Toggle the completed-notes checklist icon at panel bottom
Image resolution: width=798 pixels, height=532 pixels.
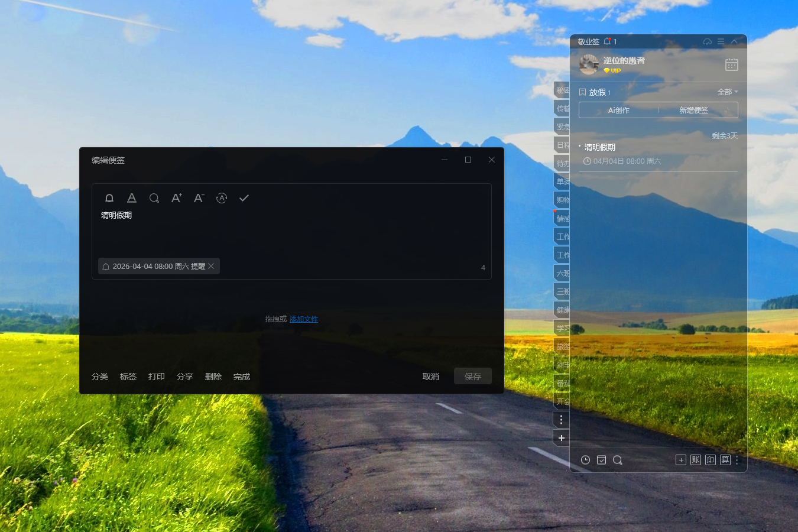click(x=601, y=460)
